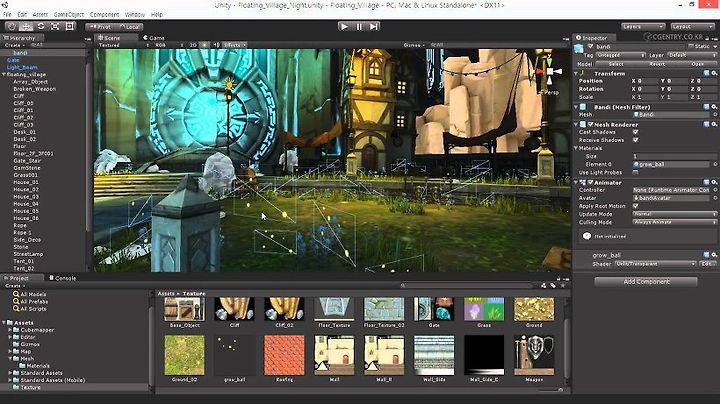Select the grow_ball texture thumbnail

coord(234,355)
